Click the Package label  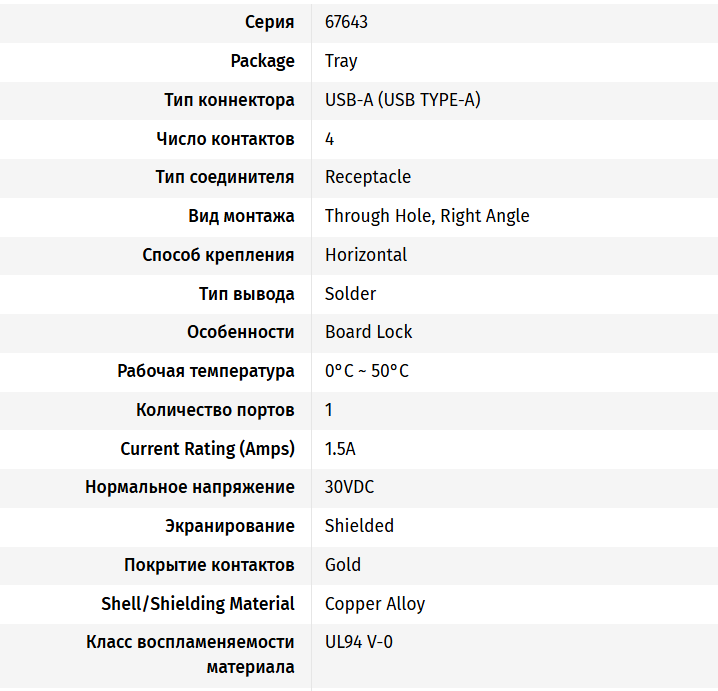point(262,61)
